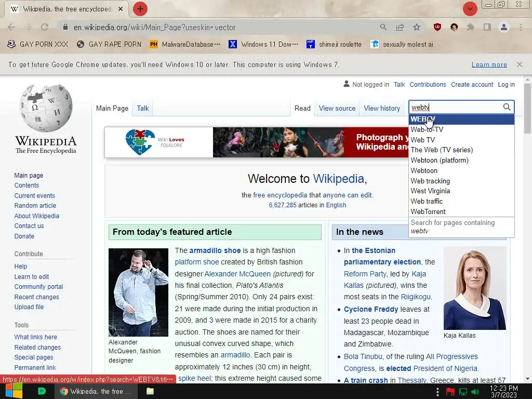Click the Donate sidebar link
The height and width of the screenshot is (399, 532).
pyautogui.click(x=24, y=236)
